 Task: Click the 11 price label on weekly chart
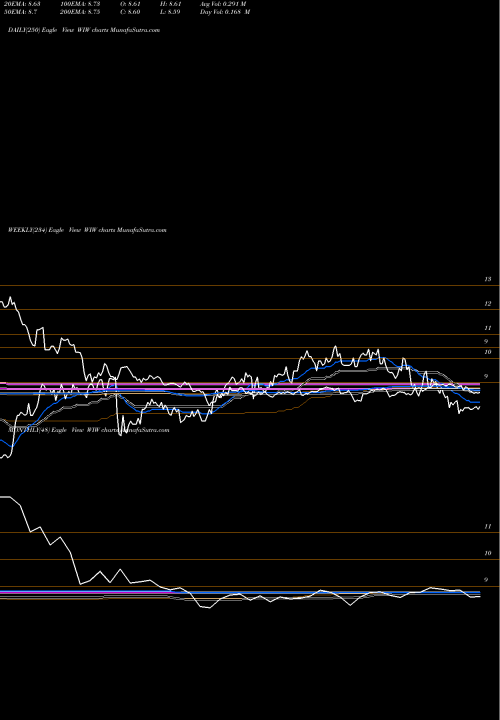click(x=489, y=328)
